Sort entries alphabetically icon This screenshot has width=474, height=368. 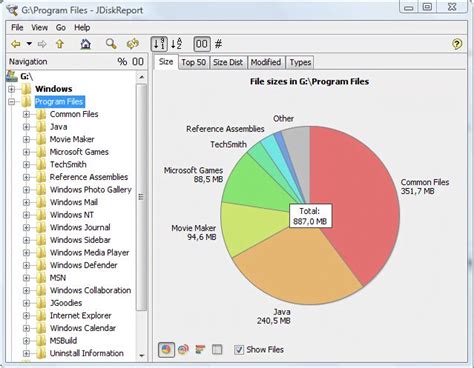pos(176,44)
